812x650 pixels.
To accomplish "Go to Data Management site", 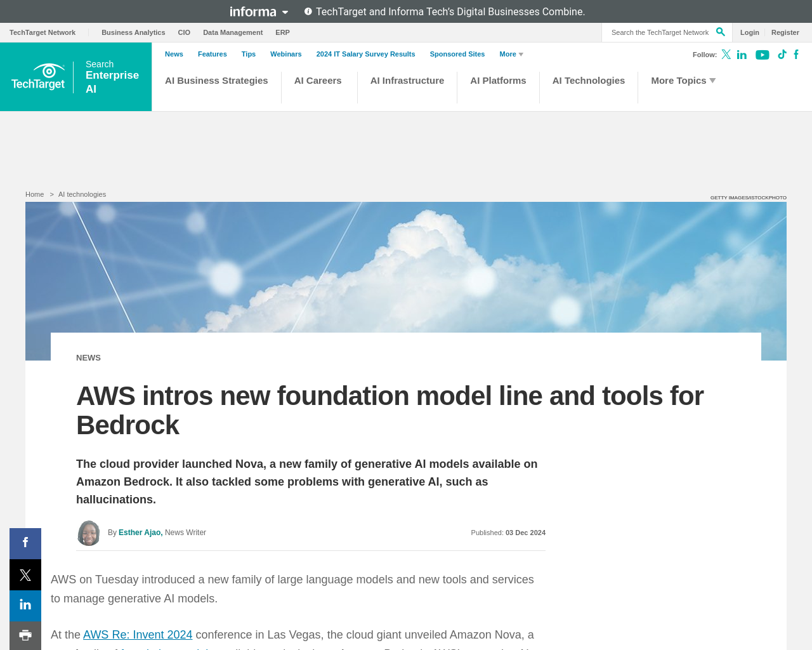I will 233,32.
